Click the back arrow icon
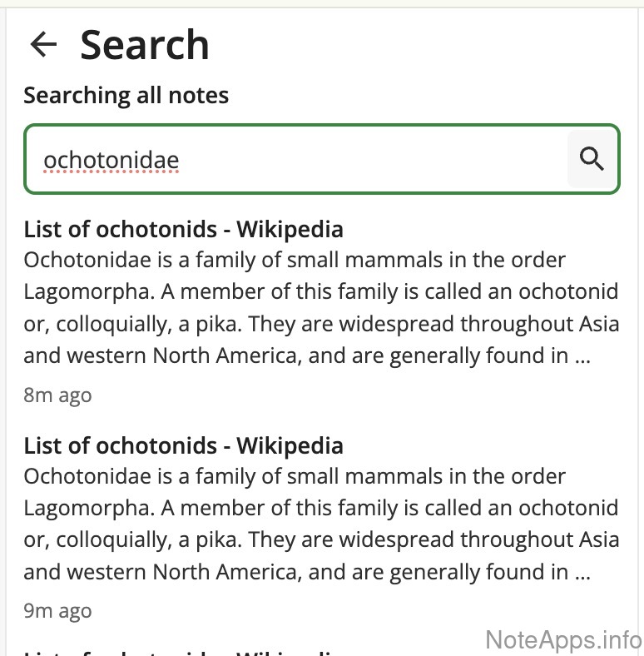This screenshot has height=656, width=644. click(x=43, y=44)
